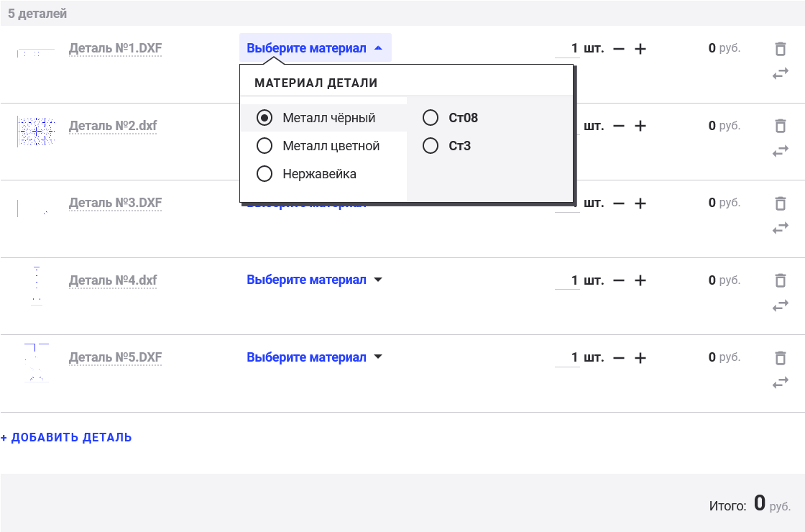Pick the Ст08 steel grade
This screenshot has height=532, width=805.
[x=431, y=117]
